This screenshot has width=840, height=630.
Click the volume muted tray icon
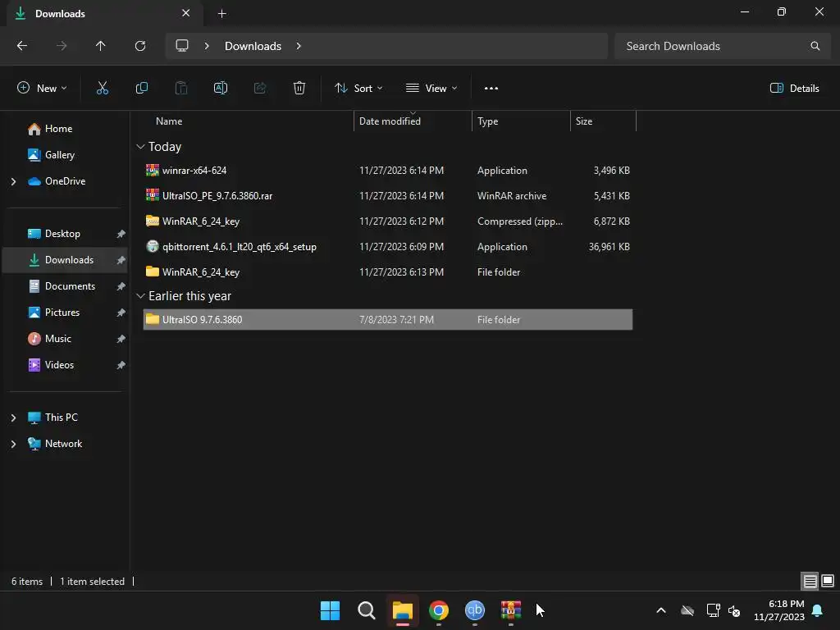click(734, 610)
